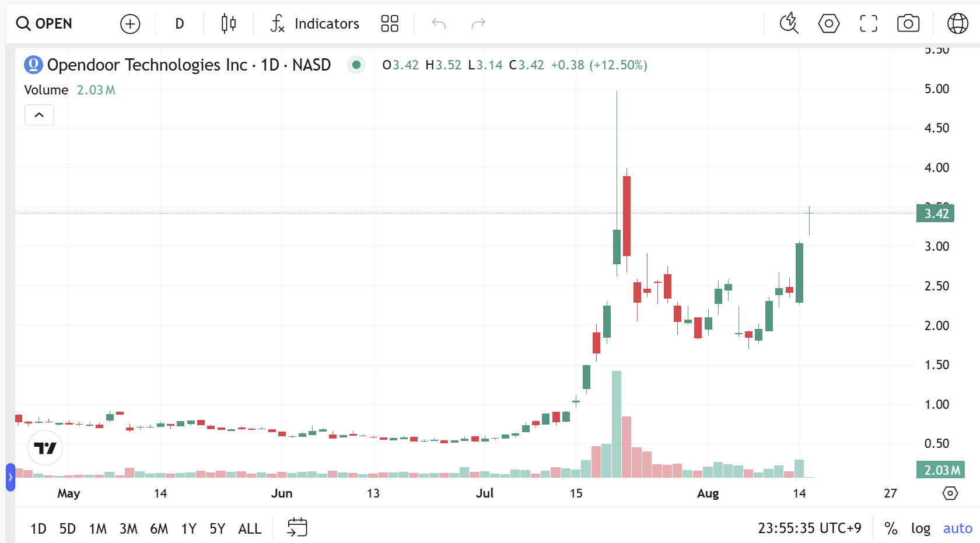Click the C3.42 close value

click(x=526, y=65)
